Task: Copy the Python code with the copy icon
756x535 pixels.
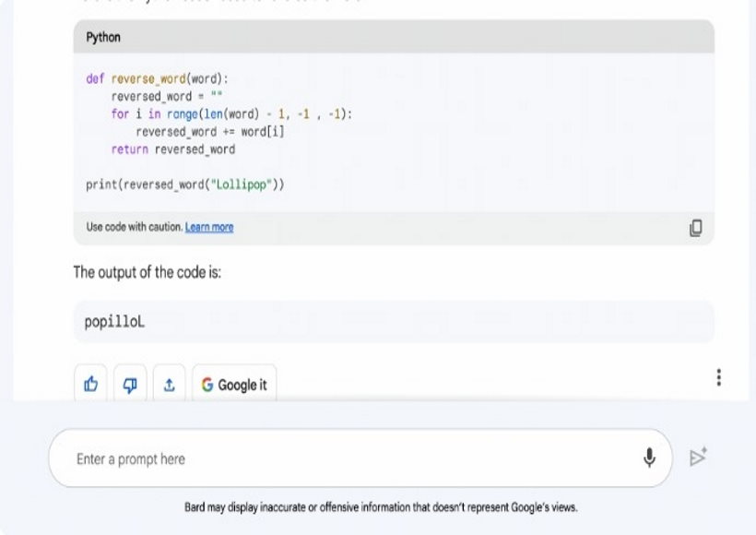Action: [696, 228]
